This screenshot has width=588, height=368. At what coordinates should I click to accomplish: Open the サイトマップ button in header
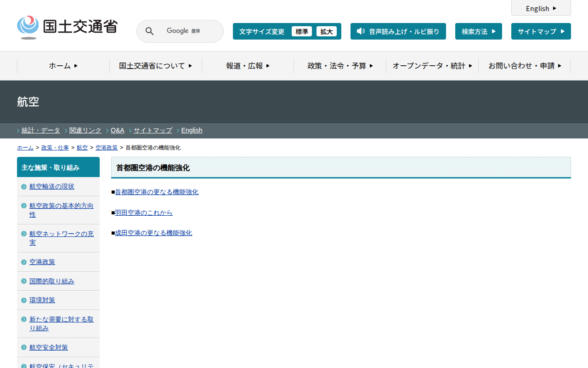(541, 31)
